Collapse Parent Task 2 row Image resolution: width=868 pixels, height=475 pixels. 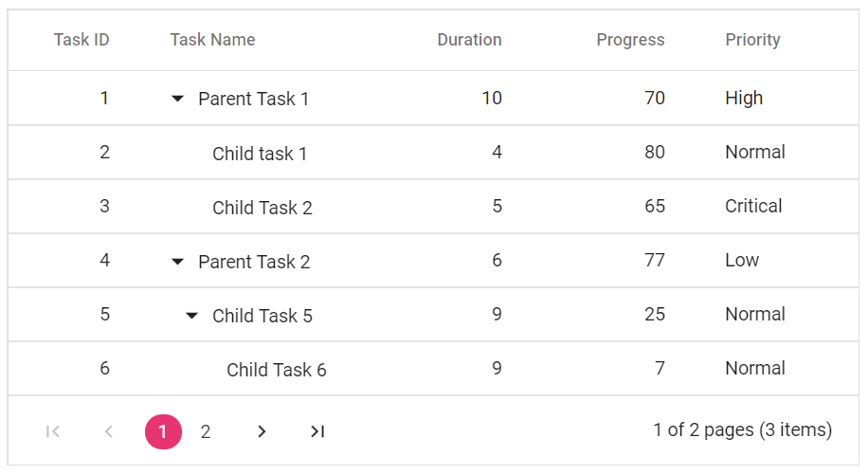177,262
